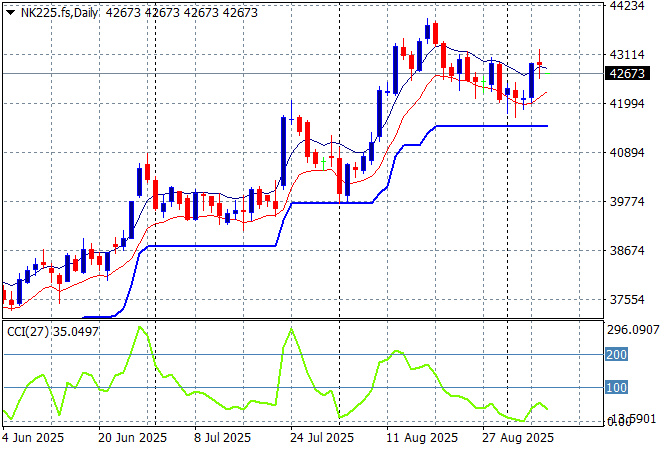The width and height of the screenshot is (660, 450).
Task: Click the 38674 price axis label
Action: click(627, 251)
